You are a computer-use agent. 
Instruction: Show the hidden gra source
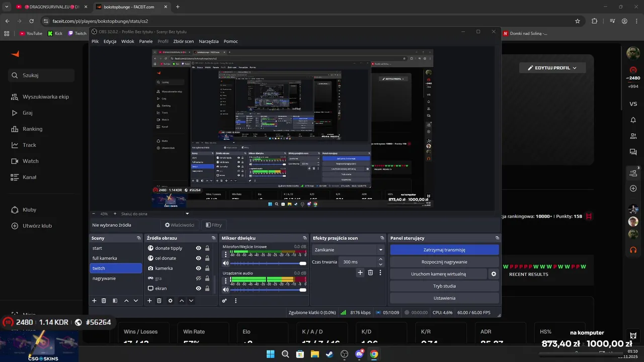(199, 279)
